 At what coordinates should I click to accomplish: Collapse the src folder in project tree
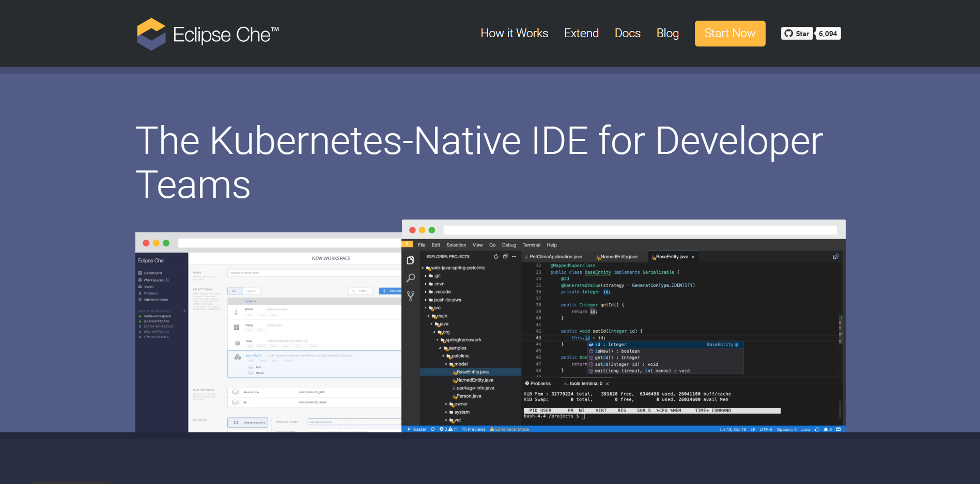click(x=437, y=308)
